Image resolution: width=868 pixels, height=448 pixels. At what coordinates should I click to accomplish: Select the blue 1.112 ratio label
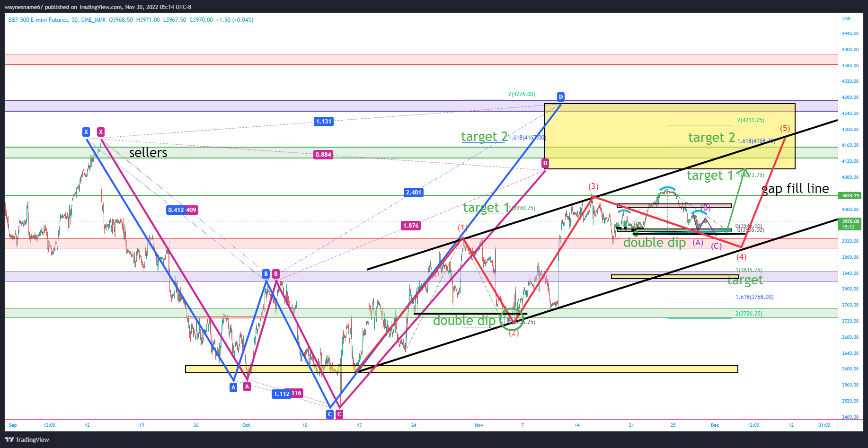point(282,394)
